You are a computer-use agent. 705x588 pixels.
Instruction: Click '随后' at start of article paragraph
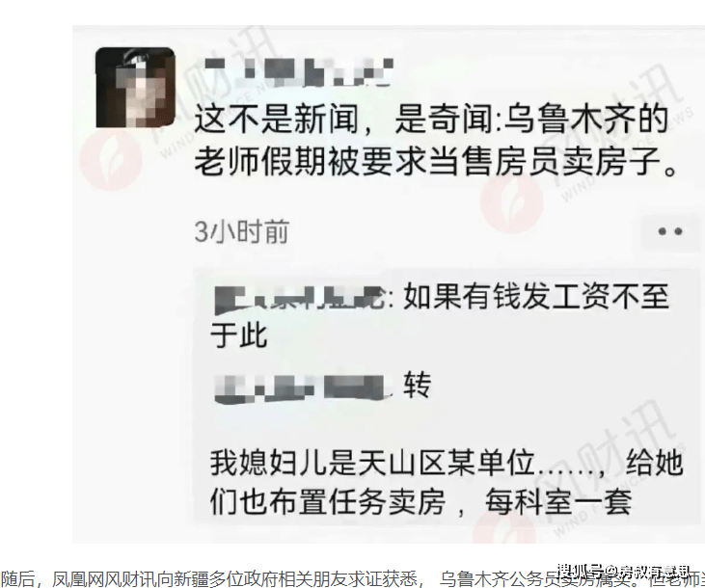coord(16,579)
